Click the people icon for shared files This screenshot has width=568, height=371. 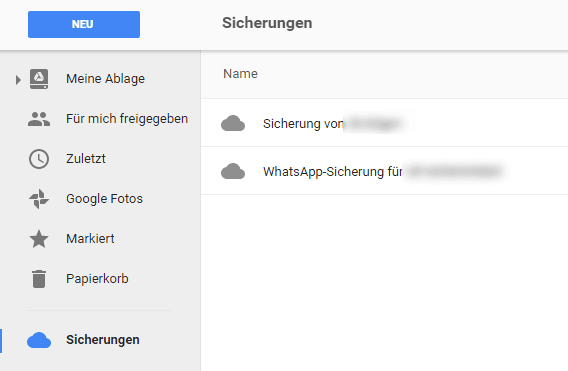(x=39, y=119)
